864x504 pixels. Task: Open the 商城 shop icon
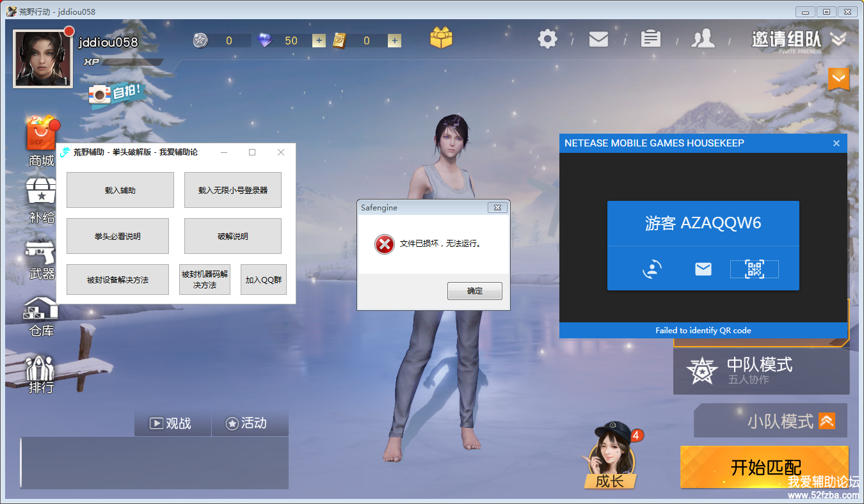coord(42,141)
